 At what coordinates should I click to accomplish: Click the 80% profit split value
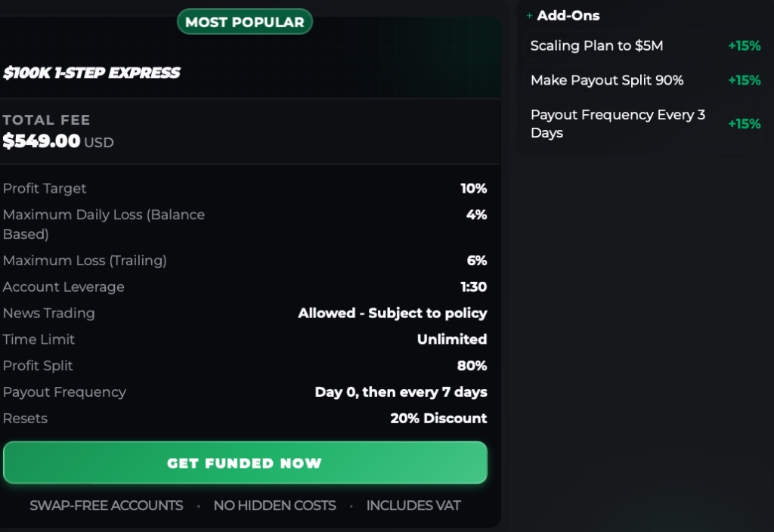tap(472, 366)
